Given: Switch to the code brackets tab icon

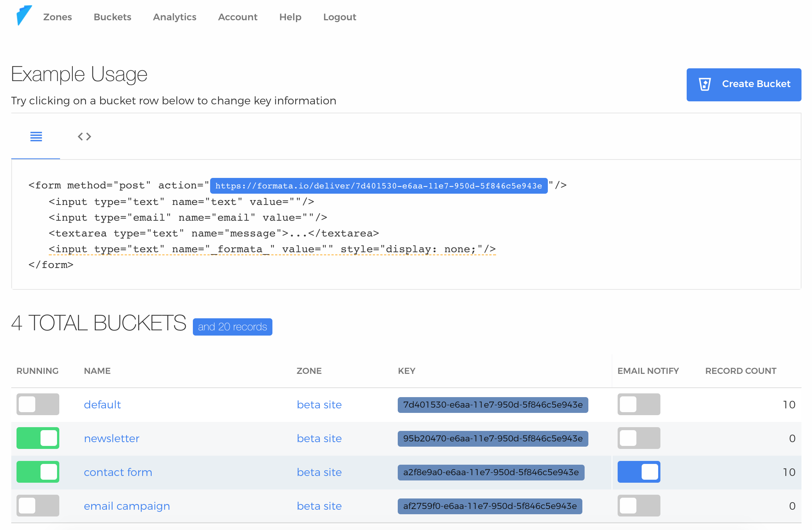Looking at the screenshot, I should pos(84,137).
